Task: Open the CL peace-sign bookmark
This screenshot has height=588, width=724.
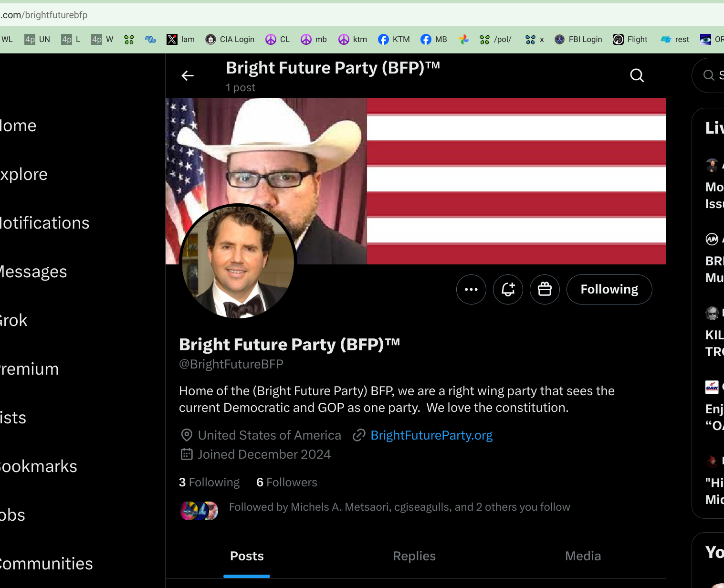Action: coord(277,39)
